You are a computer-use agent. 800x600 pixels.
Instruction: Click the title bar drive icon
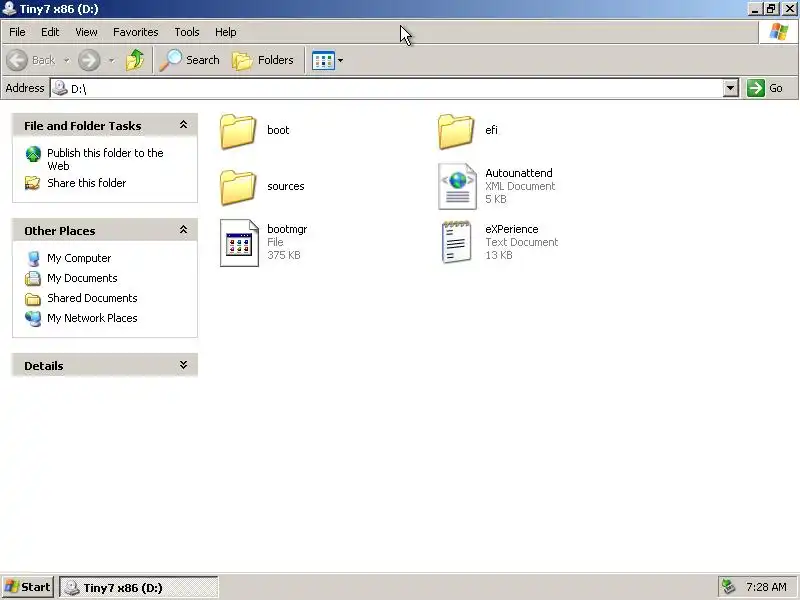(9, 9)
